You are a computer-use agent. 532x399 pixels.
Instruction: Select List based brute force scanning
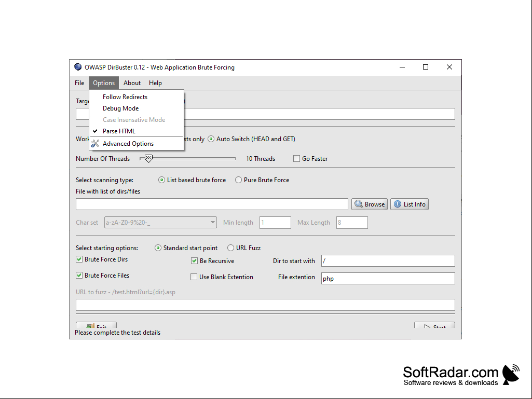coord(161,180)
